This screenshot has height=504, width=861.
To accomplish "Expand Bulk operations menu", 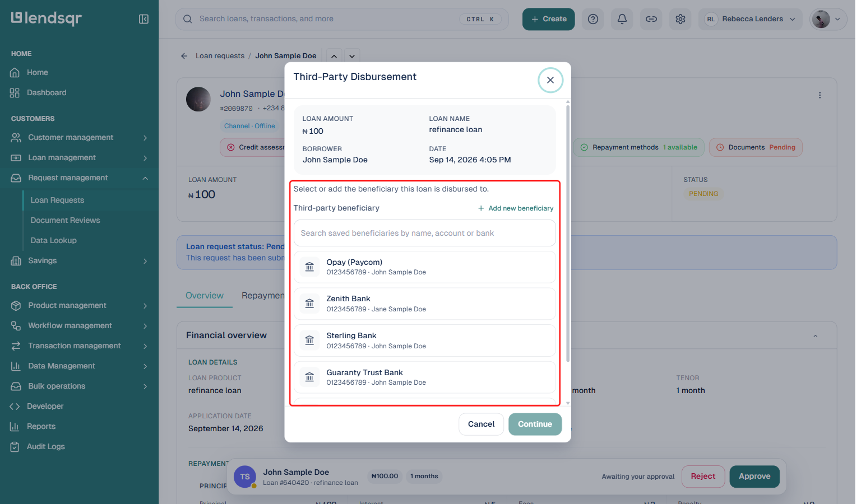I will click(79, 386).
